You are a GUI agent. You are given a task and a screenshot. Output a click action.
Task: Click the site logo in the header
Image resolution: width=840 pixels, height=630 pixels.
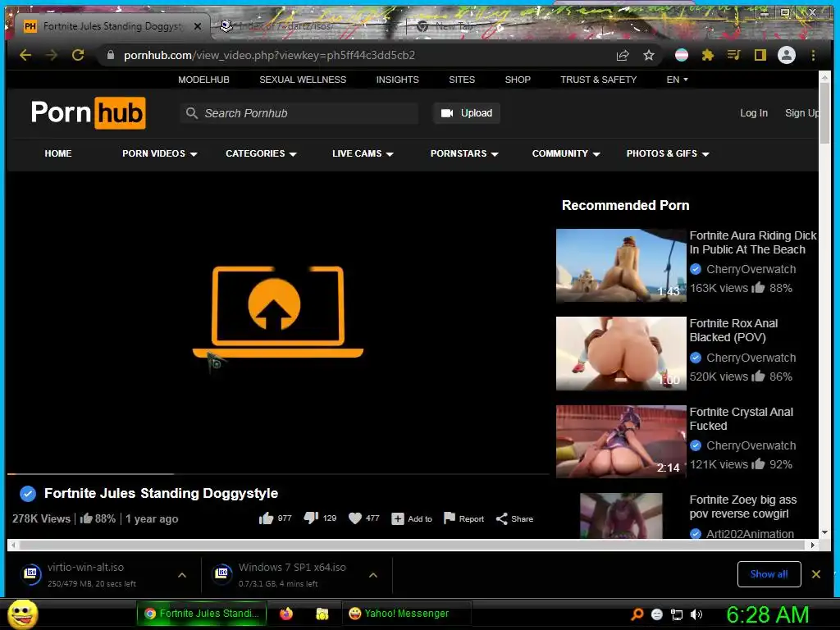tap(89, 113)
